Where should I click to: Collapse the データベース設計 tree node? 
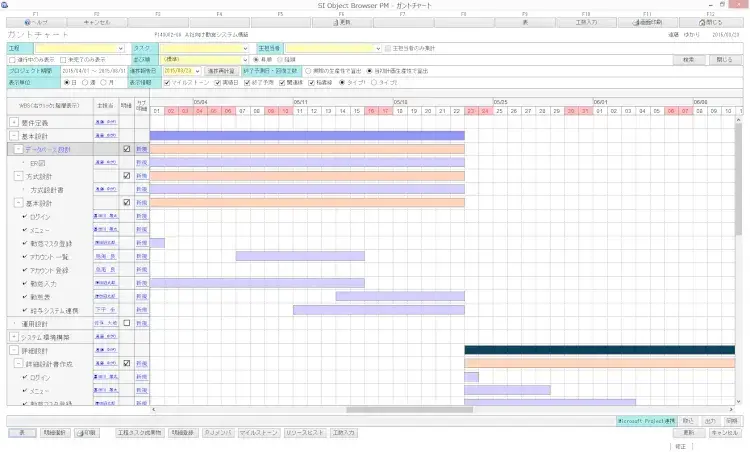[x=19, y=148]
